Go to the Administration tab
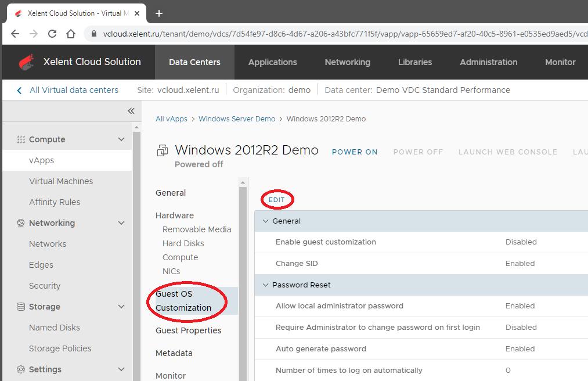 (x=489, y=62)
